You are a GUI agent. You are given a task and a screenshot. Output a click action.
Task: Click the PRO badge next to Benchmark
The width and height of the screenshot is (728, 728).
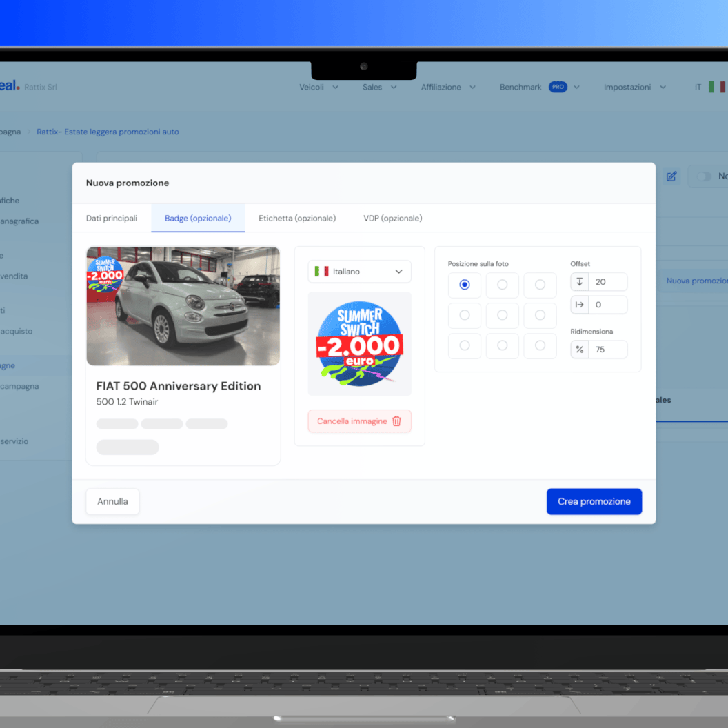pyautogui.click(x=558, y=87)
